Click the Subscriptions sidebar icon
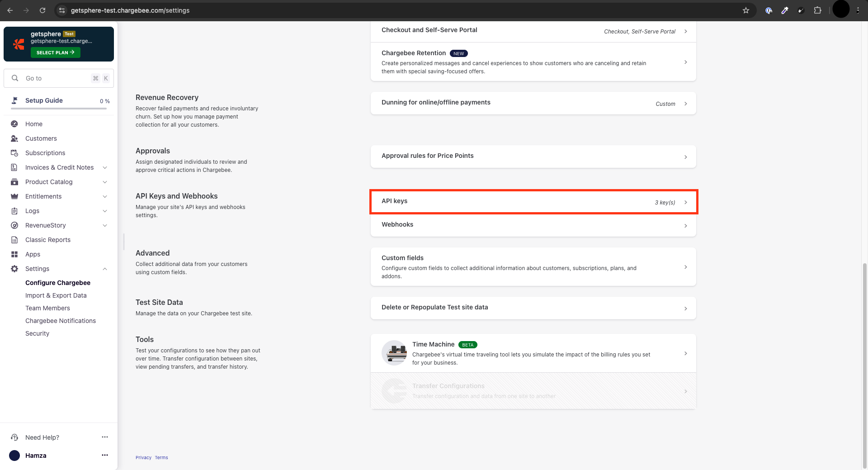This screenshot has width=868, height=470. [x=14, y=153]
